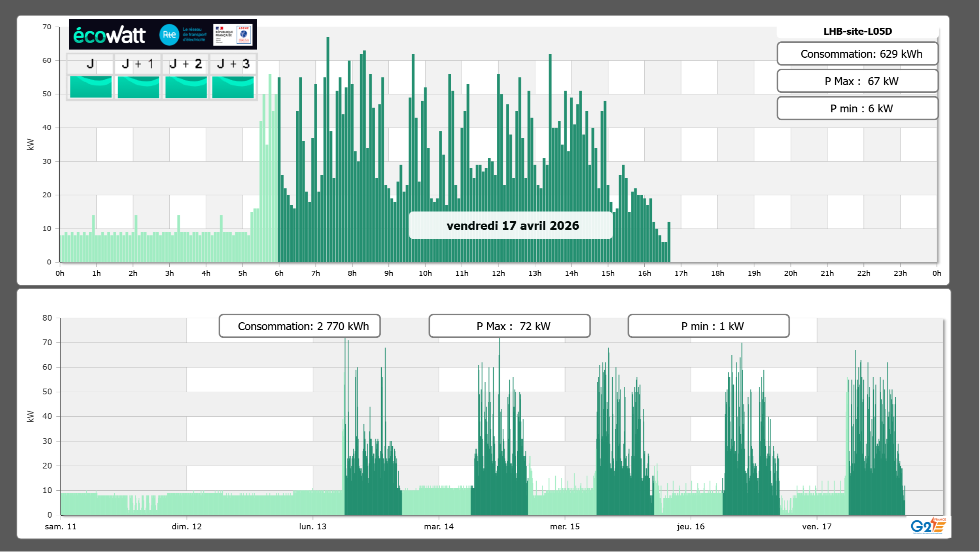Click the J + 2 green signal tile
This screenshot has width=980, height=552.
186,87
